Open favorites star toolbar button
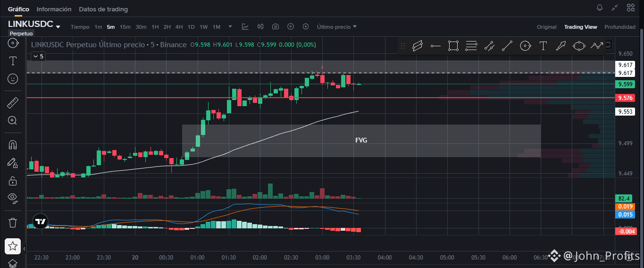This screenshot has width=644, height=268. click(13, 246)
